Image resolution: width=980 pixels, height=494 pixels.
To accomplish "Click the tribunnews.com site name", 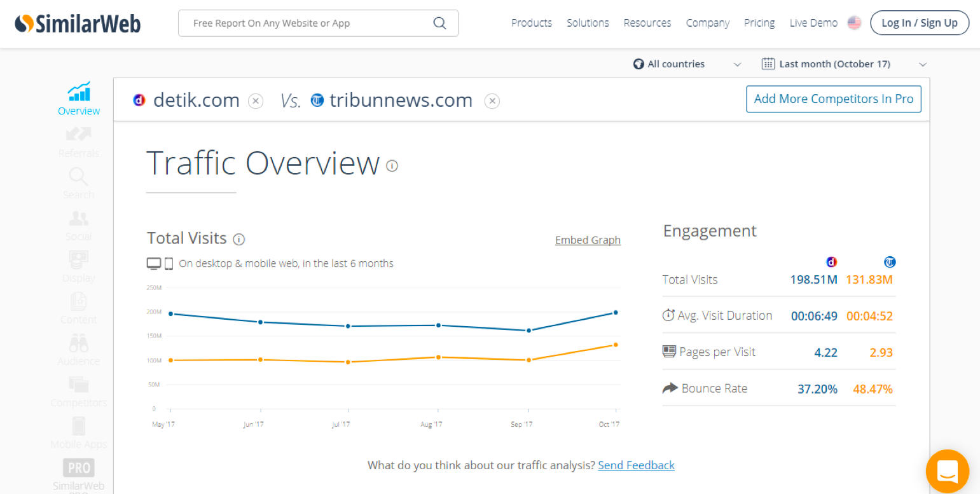I will pyautogui.click(x=401, y=100).
